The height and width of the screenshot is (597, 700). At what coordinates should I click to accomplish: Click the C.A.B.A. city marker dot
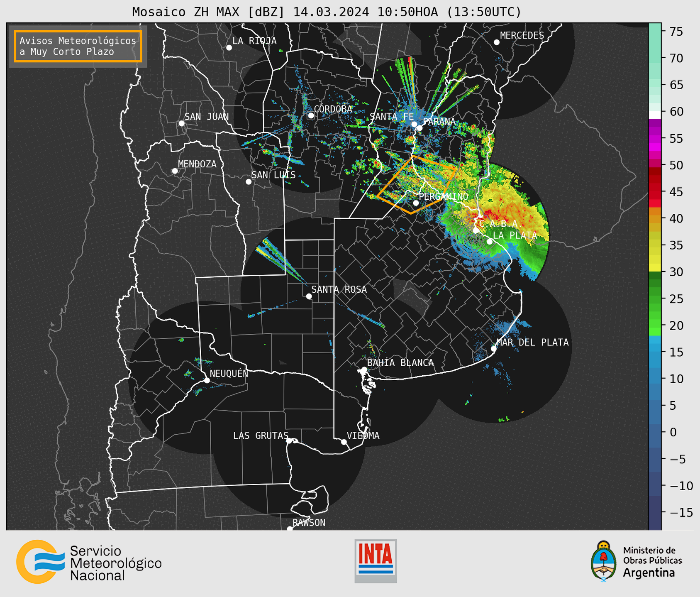pos(476,230)
